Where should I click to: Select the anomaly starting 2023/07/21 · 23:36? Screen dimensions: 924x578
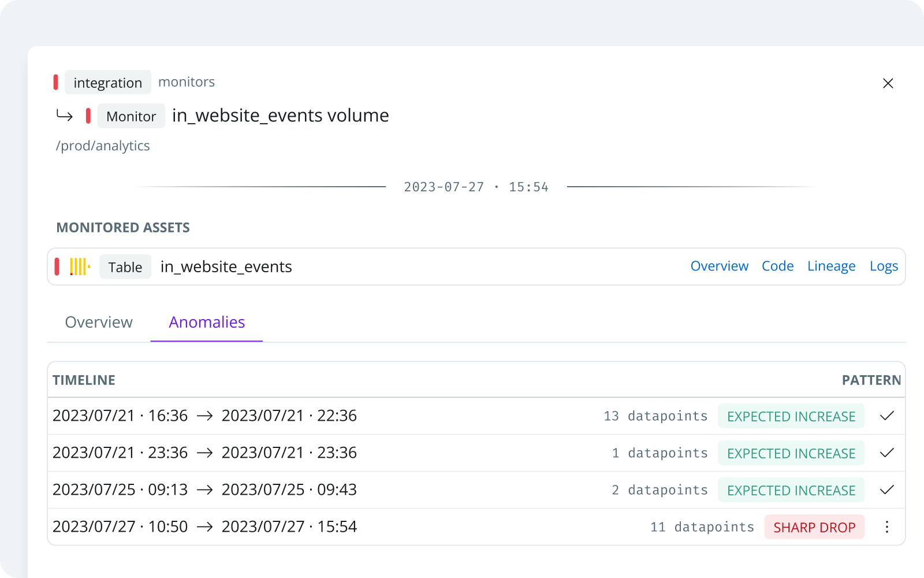tap(476, 453)
